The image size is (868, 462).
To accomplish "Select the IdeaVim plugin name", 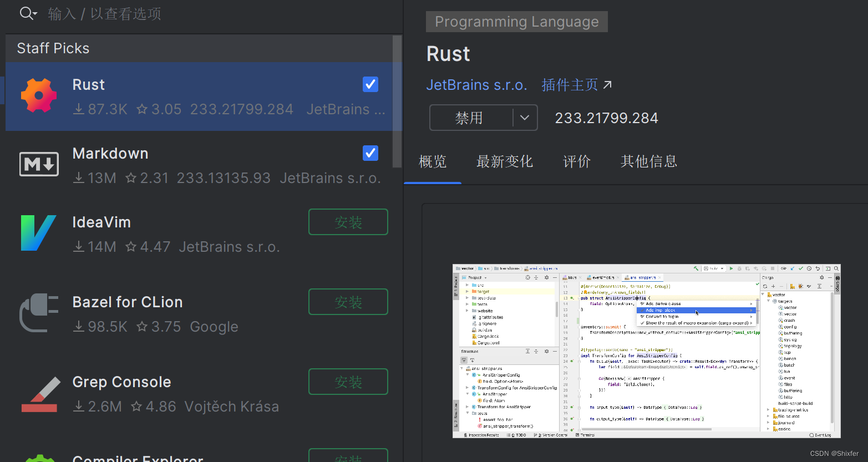I will [x=101, y=222].
